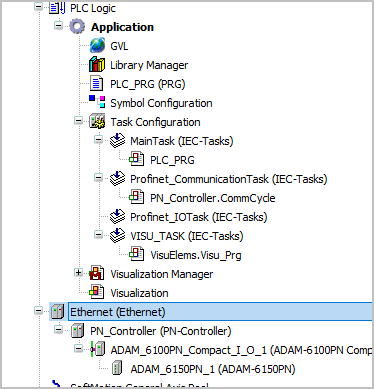This screenshot has height=389, width=374.
Task: Click the ADAM_6150PN_1 module icon
Action: (117, 368)
